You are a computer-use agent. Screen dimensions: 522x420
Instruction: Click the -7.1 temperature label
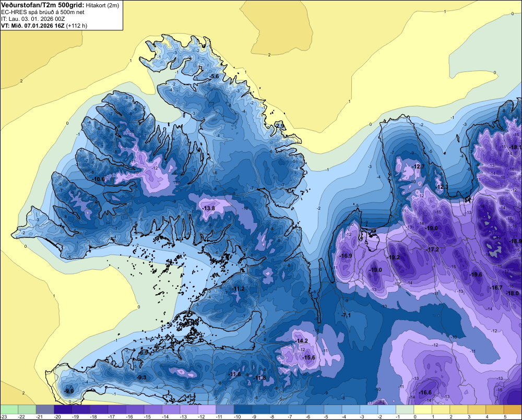point(346,315)
